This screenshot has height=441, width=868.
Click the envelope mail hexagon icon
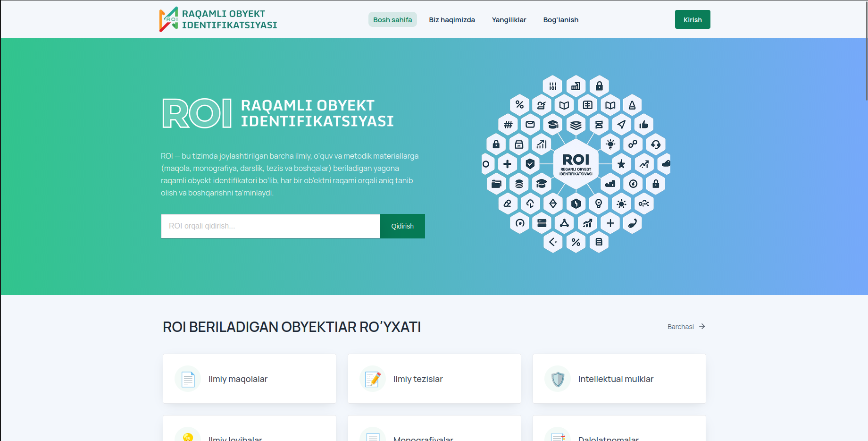tap(530, 125)
